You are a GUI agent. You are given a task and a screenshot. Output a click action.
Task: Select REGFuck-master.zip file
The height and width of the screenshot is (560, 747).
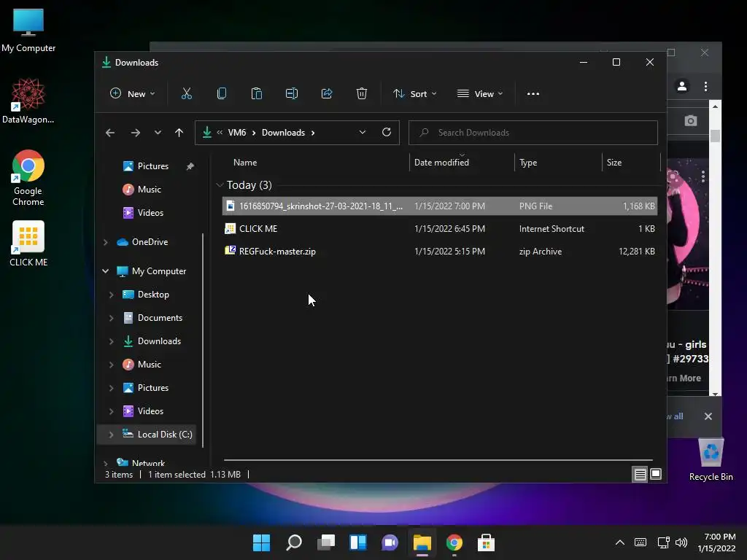[x=440, y=251]
